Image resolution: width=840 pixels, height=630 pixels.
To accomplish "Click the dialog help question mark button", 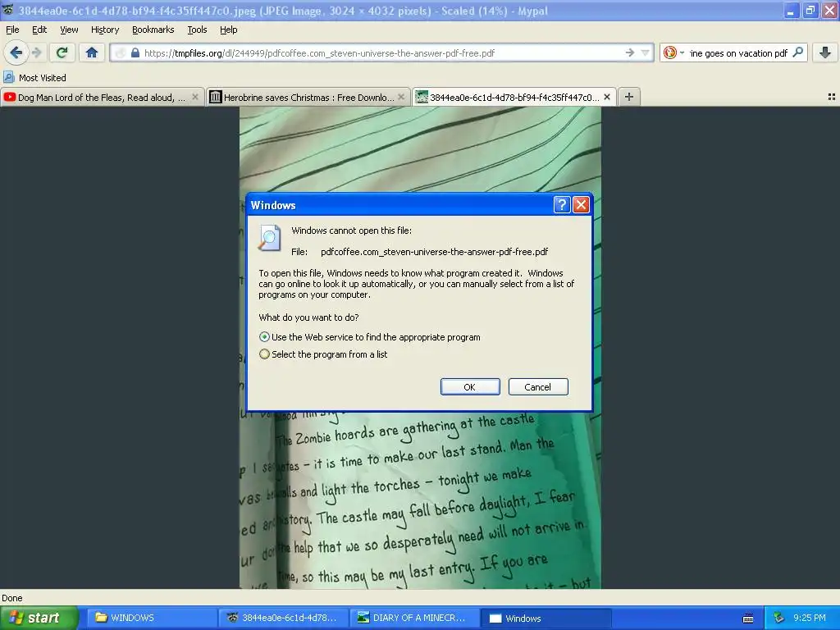I will click(x=561, y=204).
